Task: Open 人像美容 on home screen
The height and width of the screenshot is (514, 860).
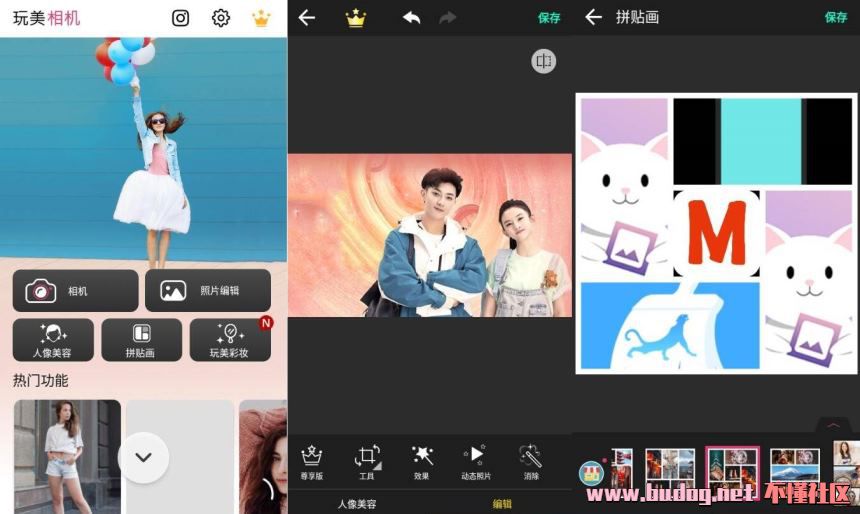Action: 53,340
